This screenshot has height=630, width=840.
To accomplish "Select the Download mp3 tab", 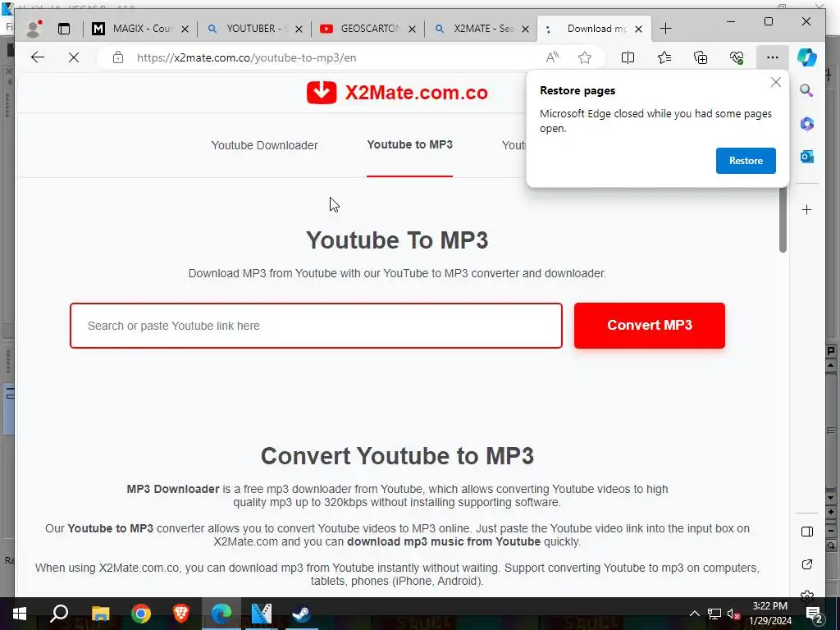I will [595, 29].
